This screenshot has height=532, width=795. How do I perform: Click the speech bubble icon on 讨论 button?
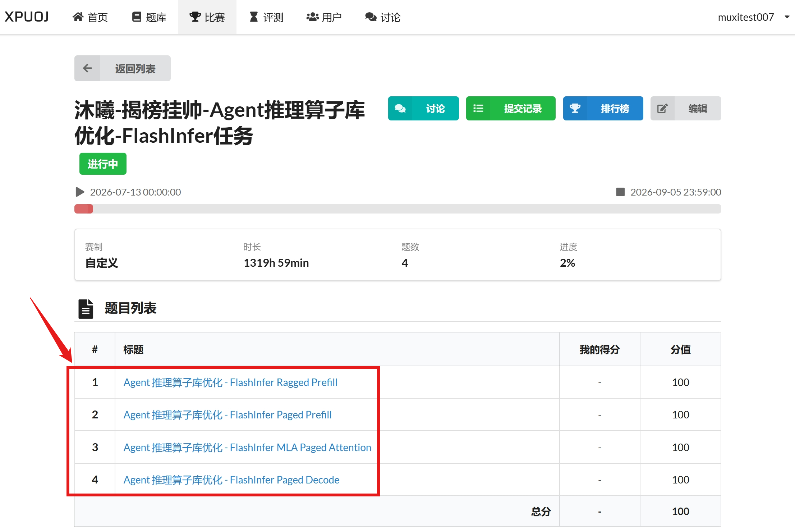[x=400, y=108]
